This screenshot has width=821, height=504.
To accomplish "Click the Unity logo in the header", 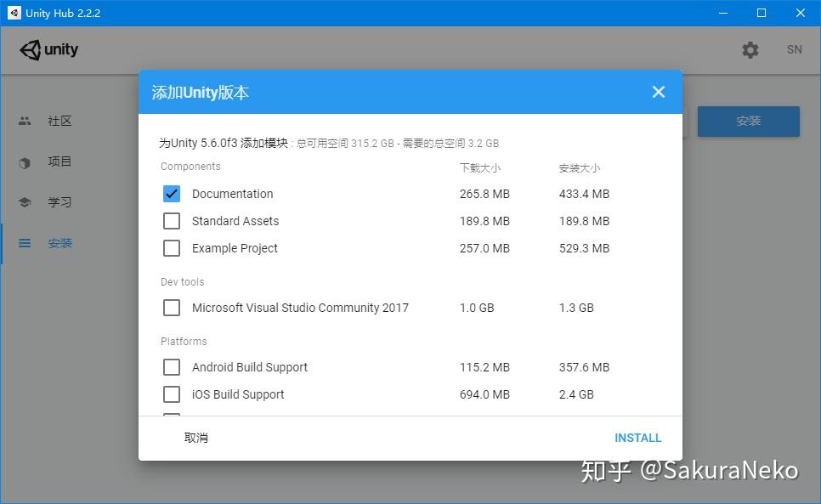I will (x=48, y=49).
